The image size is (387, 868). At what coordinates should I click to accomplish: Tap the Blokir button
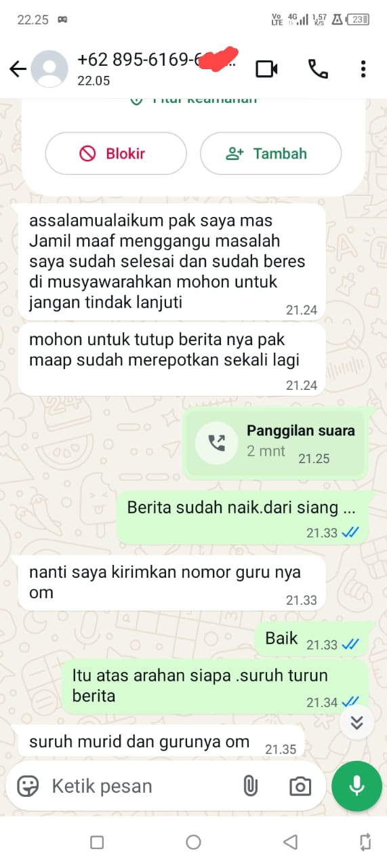116,153
